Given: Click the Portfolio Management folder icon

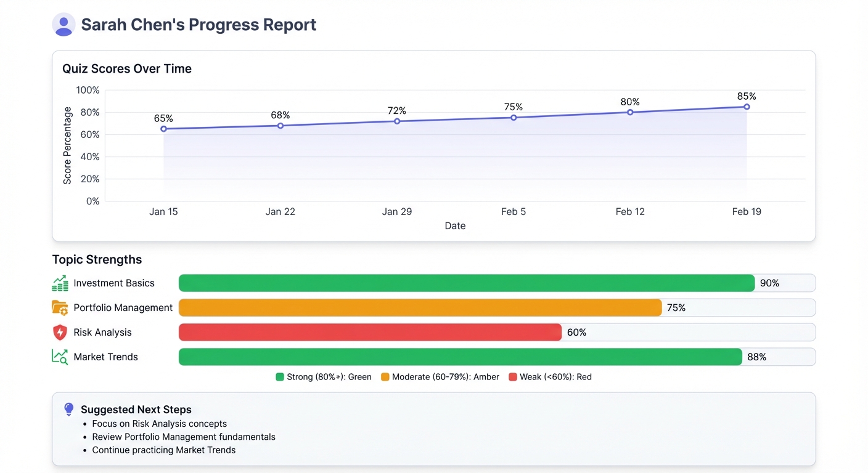Looking at the screenshot, I should tap(60, 308).
